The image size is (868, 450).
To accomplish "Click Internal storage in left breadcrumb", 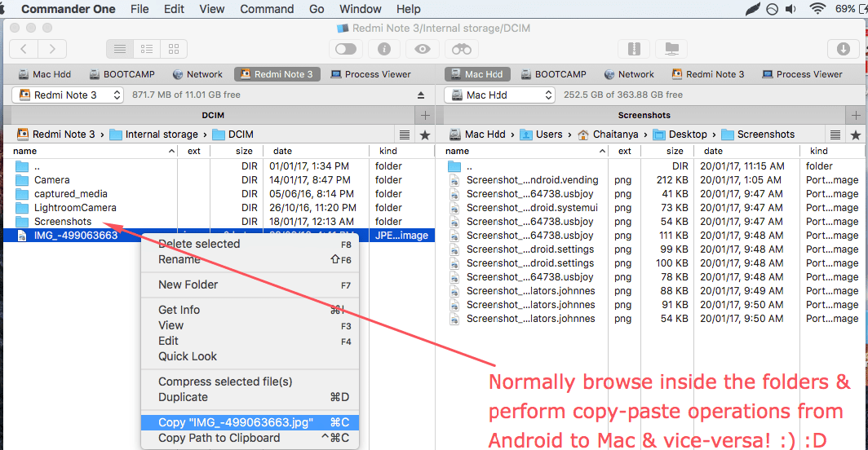I will tap(154, 135).
